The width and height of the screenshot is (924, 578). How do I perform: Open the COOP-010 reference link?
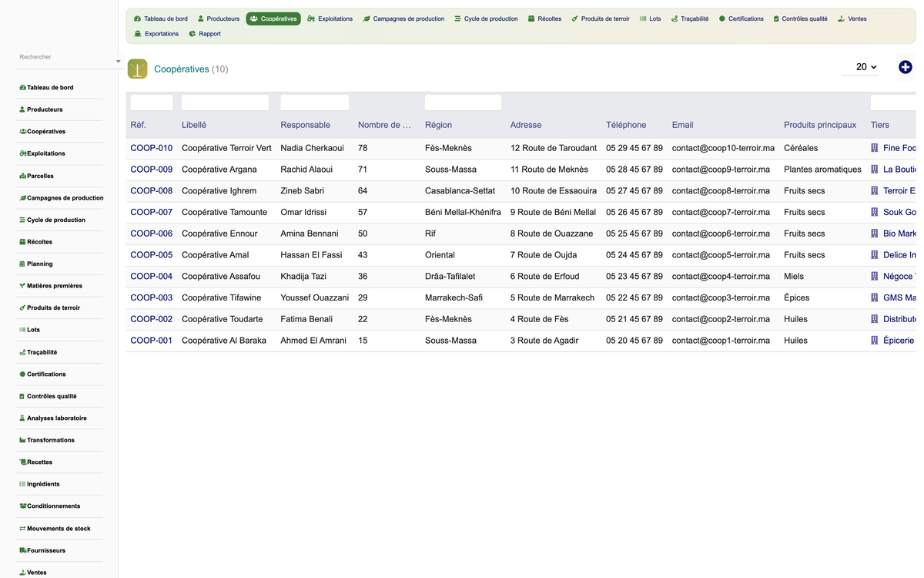(152, 148)
